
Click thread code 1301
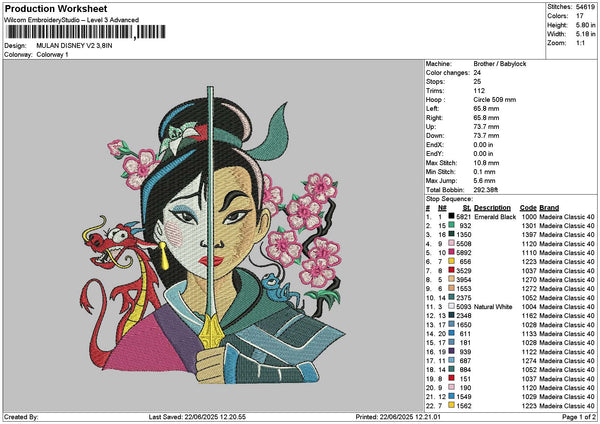529,226
